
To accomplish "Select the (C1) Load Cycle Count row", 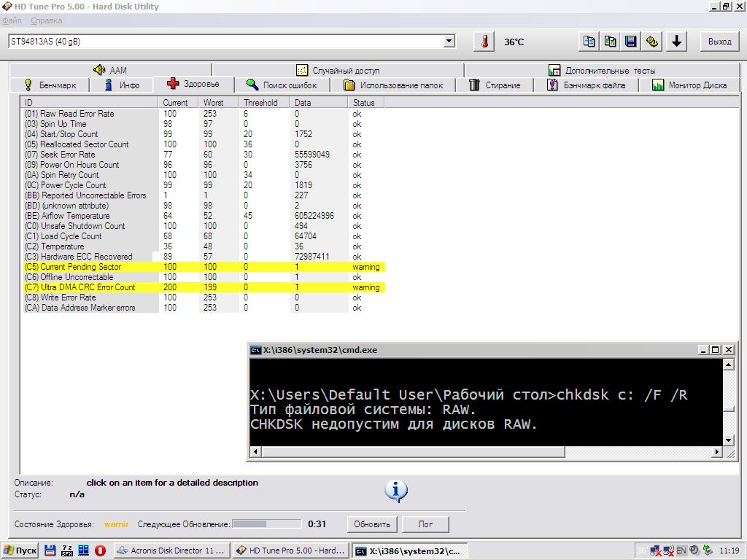I will (204, 236).
